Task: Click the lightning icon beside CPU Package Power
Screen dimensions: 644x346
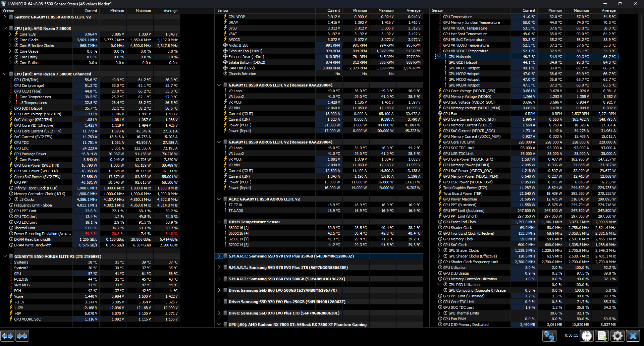Action: click(x=11, y=154)
